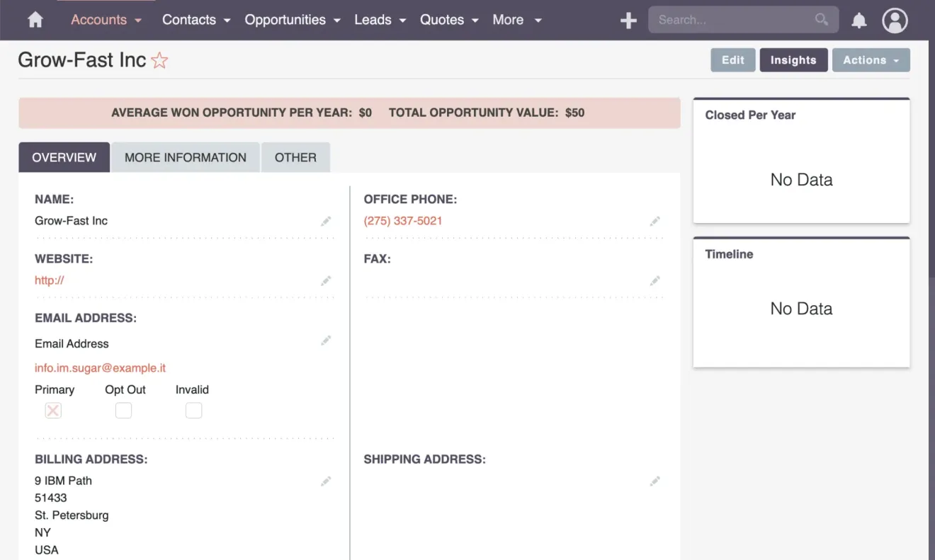The image size is (935, 560).
Task: Uncheck the Primary email checkbox
Action: click(52, 410)
